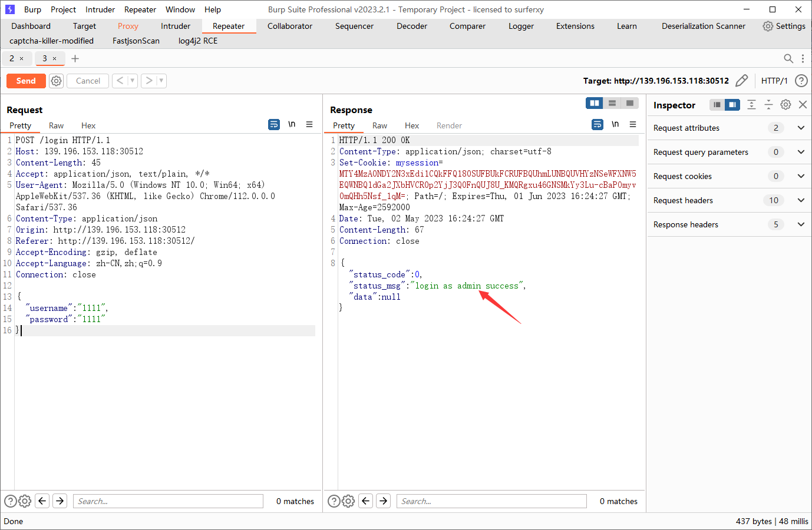Switch Request view to Raw
This screenshot has height=530, width=812.
[x=56, y=125]
